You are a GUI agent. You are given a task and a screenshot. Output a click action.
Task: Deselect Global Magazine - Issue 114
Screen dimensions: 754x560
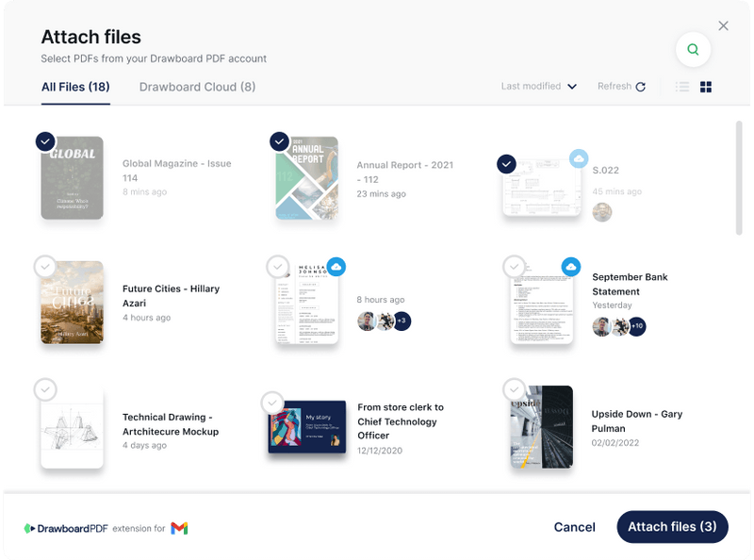coord(44,140)
